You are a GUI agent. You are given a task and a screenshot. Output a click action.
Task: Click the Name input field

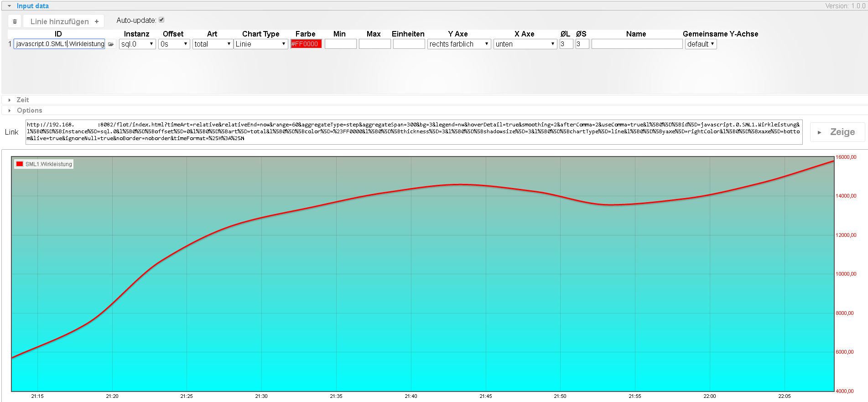point(637,44)
